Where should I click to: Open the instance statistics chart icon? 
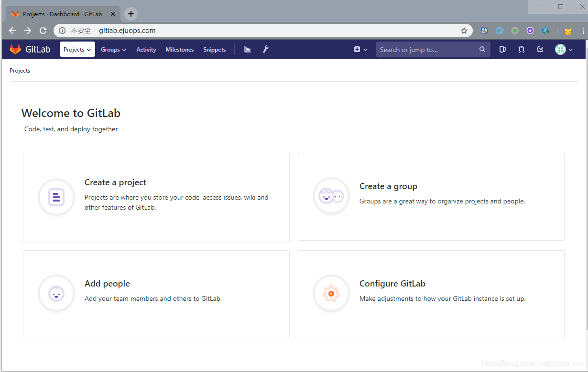[x=248, y=49]
